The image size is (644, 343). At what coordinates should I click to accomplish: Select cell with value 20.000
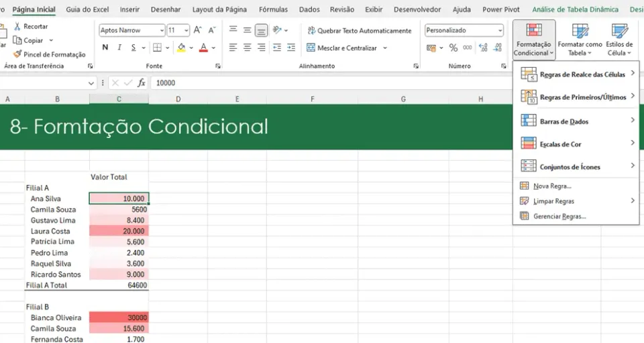pyautogui.click(x=119, y=231)
